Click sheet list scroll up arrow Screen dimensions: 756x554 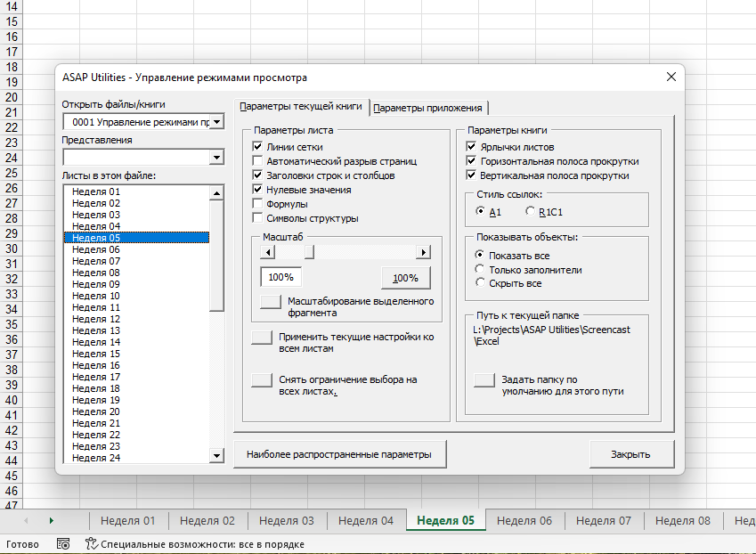(217, 193)
